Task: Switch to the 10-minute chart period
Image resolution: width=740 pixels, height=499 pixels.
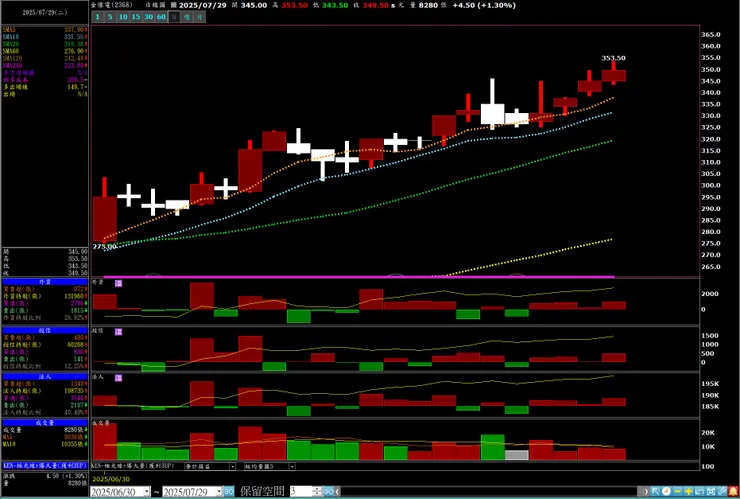Action: click(123, 17)
